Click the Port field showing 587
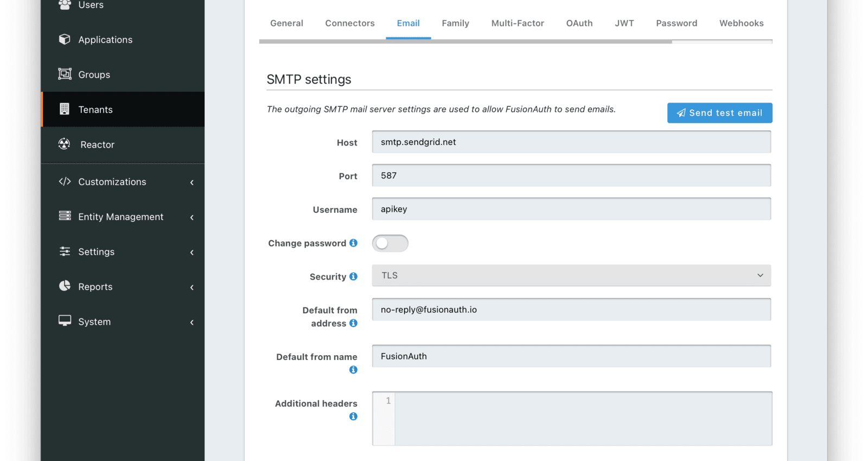 tap(571, 175)
